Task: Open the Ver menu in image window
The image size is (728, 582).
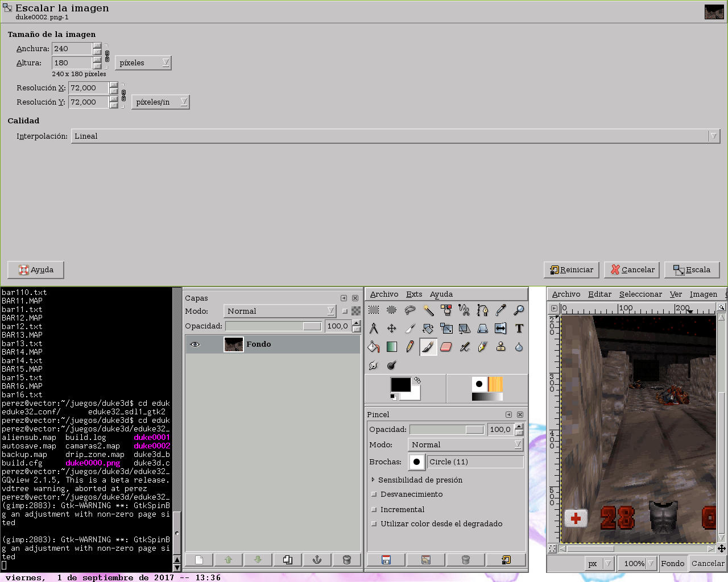Action: coord(676,294)
